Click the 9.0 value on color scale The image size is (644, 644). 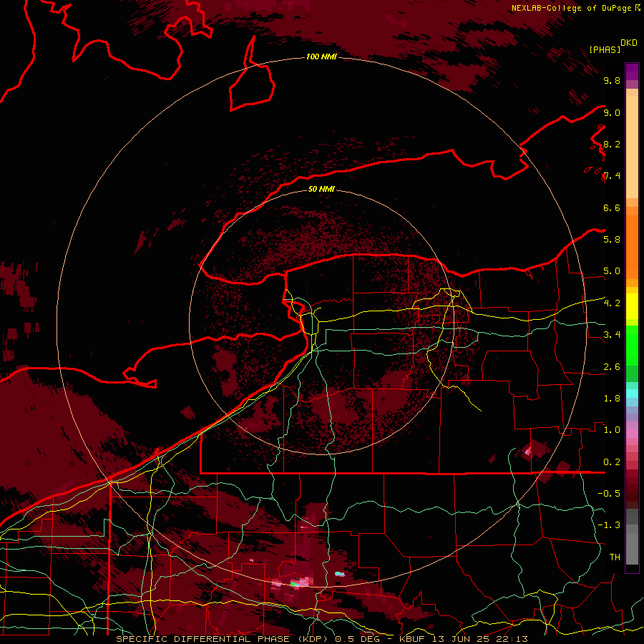[612, 112]
